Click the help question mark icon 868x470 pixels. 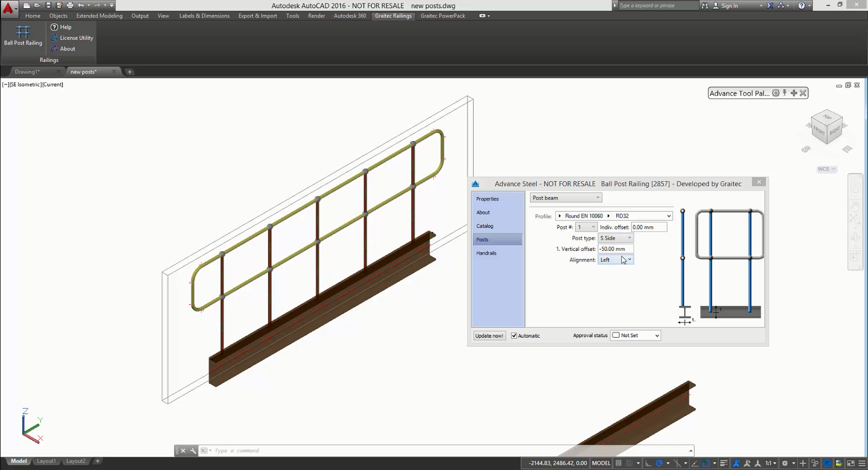pos(801,5)
